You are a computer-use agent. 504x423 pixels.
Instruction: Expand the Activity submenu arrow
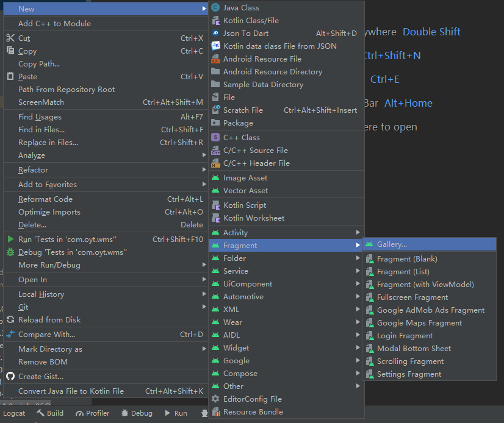pyautogui.click(x=358, y=232)
